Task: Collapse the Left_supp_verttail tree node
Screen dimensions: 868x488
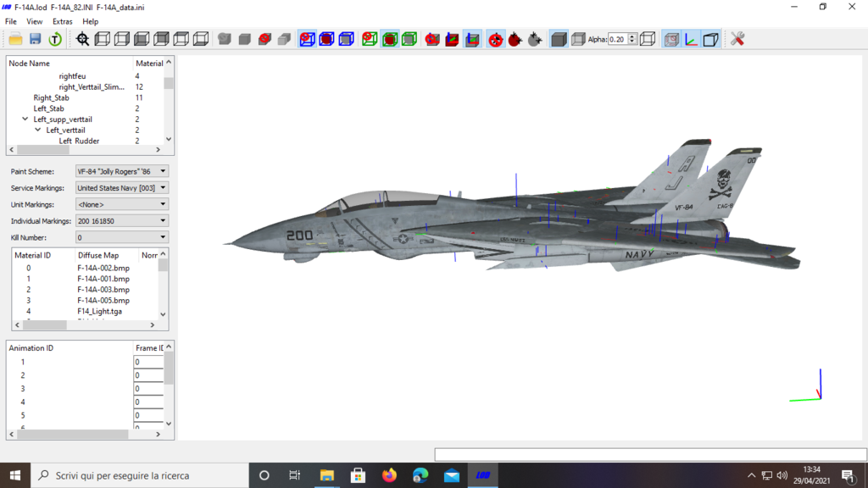Action: click(x=25, y=119)
